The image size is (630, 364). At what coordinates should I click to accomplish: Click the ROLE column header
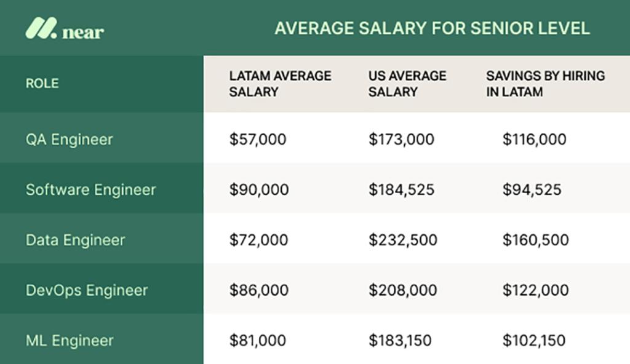pyautogui.click(x=42, y=84)
